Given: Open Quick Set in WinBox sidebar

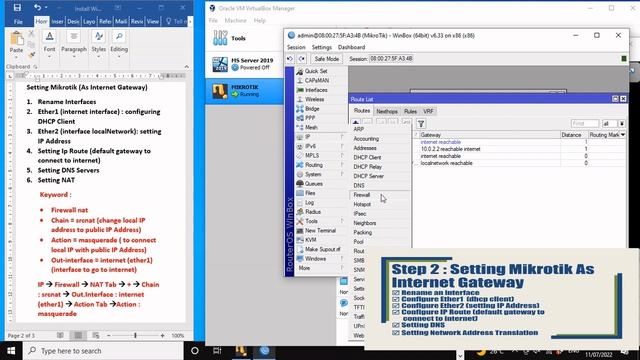Looking at the screenshot, I should (316, 71).
